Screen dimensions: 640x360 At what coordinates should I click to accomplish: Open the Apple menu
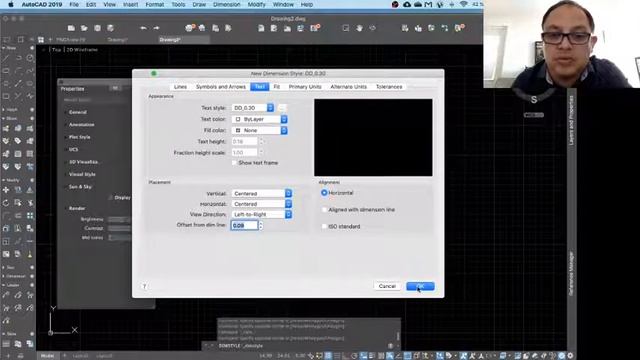(x=11, y=4)
